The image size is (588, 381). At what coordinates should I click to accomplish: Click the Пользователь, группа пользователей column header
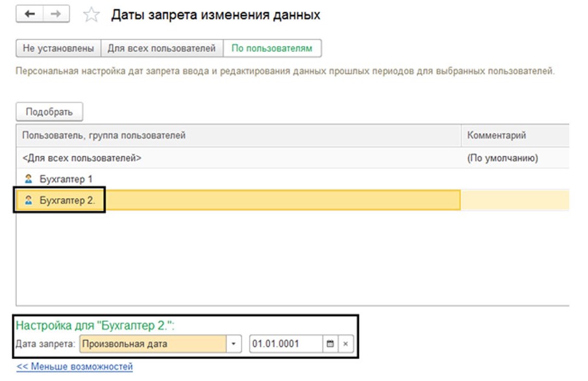[104, 136]
